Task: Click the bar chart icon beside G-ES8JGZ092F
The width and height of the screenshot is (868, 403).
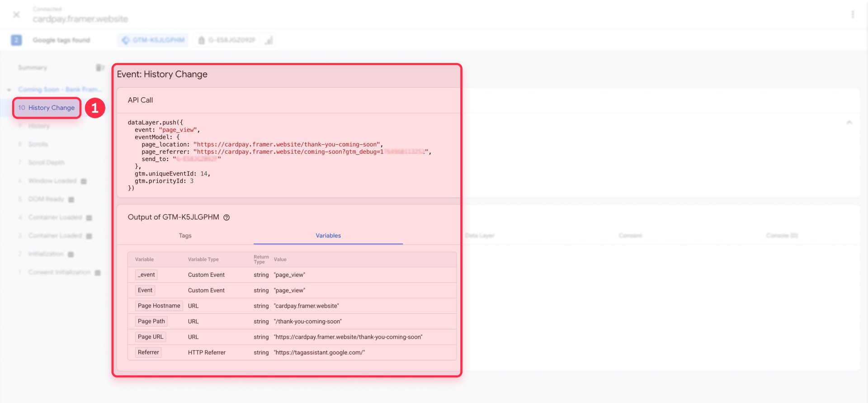Action: pyautogui.click(x=269, y=40)
